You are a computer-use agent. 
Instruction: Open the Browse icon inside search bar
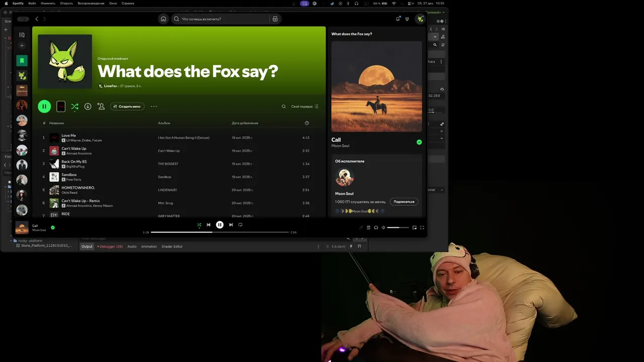click(x=275, y=19)
